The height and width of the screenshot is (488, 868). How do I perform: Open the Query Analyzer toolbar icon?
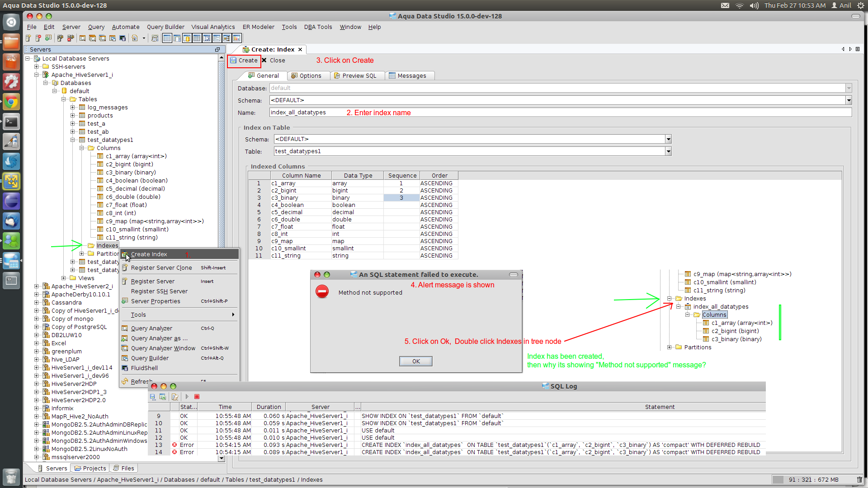pos(82,38)
